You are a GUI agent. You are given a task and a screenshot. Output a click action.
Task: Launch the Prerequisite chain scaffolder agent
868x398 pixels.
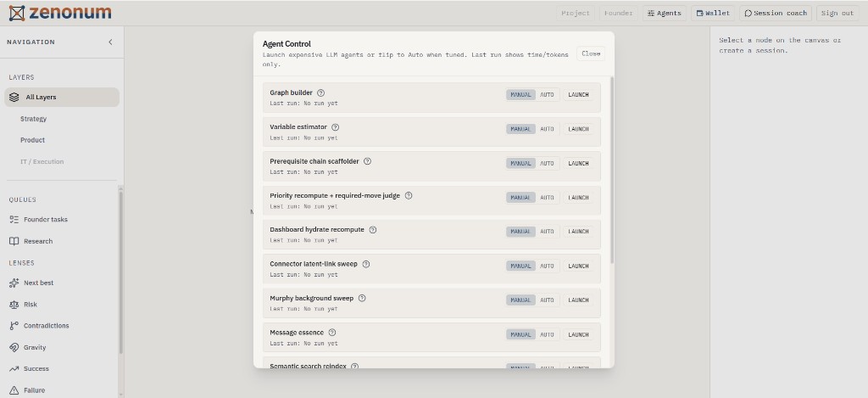(x=578, y=164)
